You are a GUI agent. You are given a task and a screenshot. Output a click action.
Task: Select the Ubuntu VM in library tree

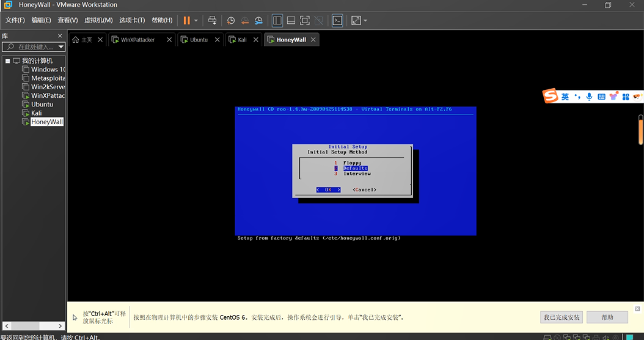[x=37, y=105]
